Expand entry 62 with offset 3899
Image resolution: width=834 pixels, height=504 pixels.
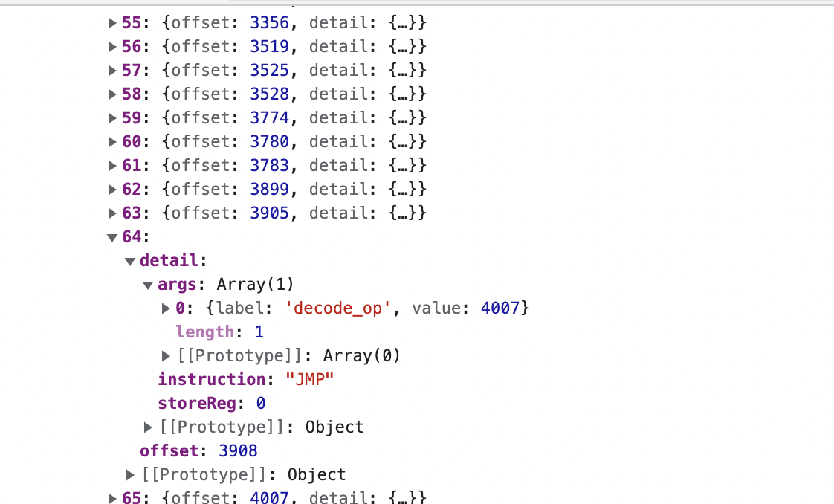[112, 190]
